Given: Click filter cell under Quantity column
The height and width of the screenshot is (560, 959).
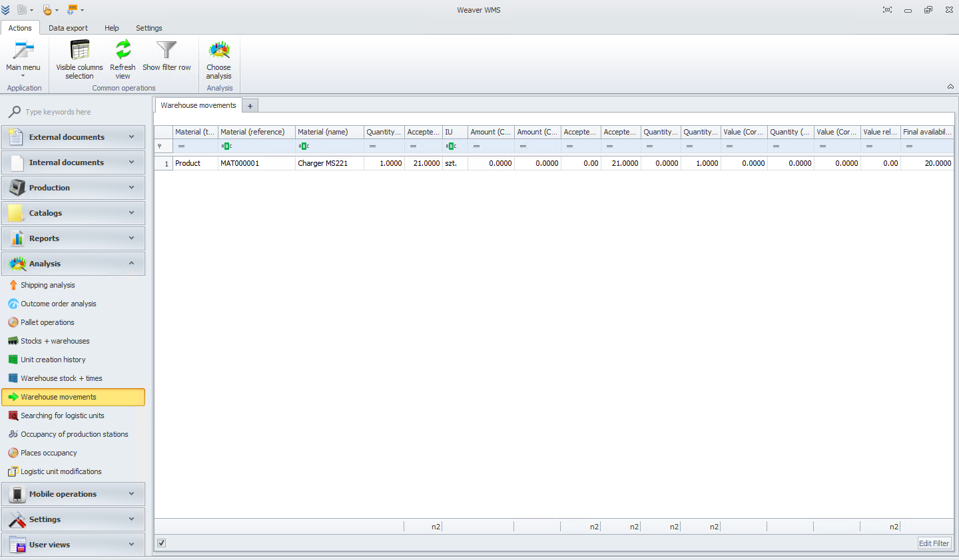Looking at the screenshot, I should pos(384,146).
